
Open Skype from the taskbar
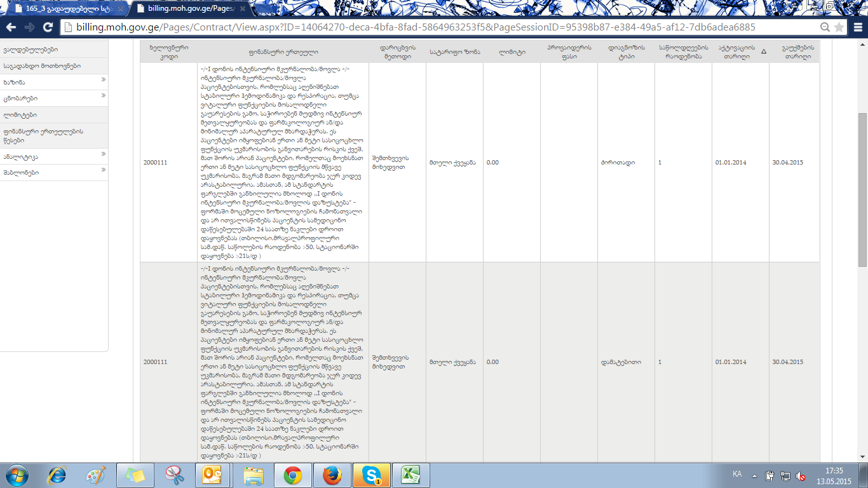click(x=371, y=475)
